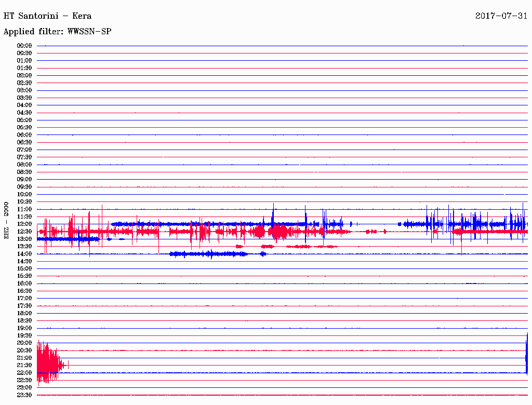Click the 08:30 time label
The height and width of the screenshot is (405, 532).
24,172
